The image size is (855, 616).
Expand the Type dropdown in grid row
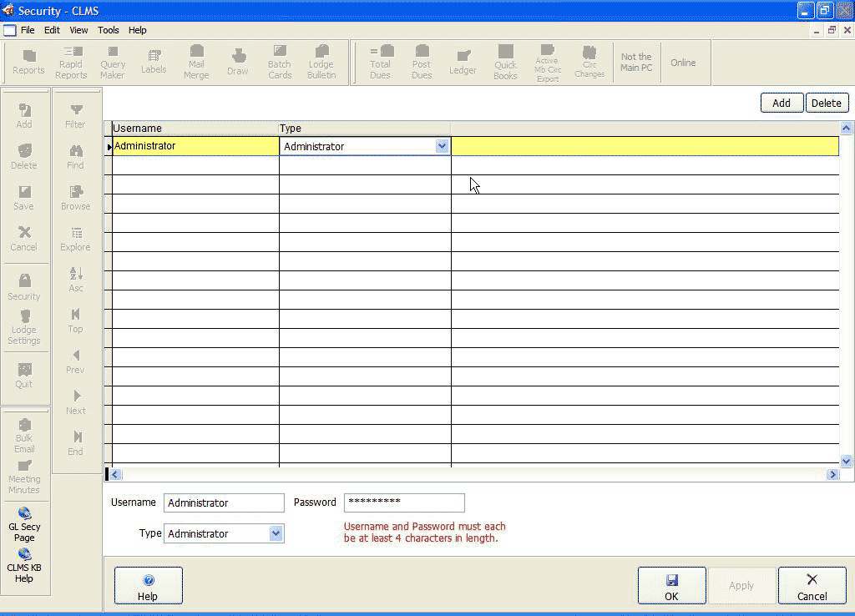pyautogui.click(x=442, y=147)
